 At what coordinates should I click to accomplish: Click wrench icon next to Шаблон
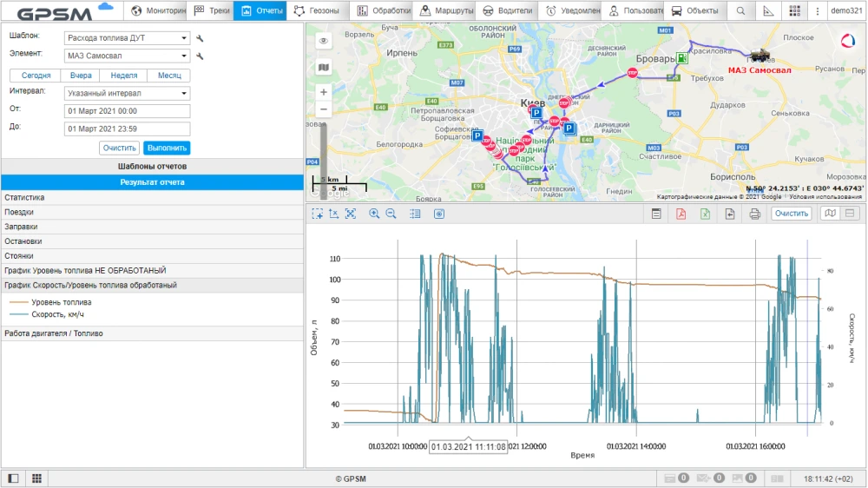(201, 38)
